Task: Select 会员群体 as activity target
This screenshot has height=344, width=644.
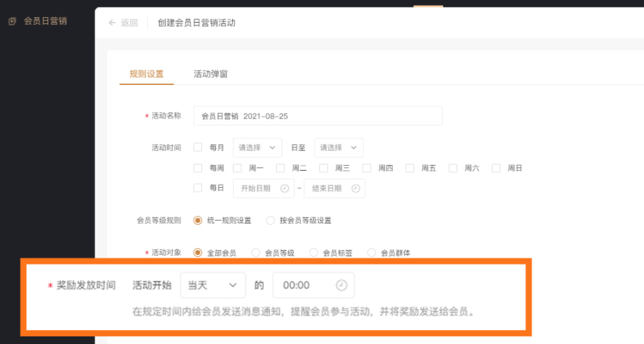Action: pyautogui.click(x=372, y=252)
